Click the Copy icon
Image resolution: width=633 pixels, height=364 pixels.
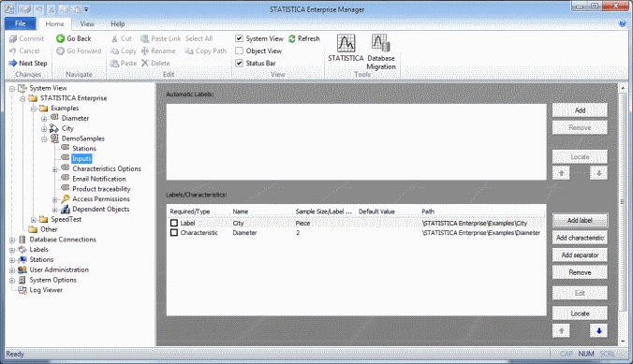114,51
